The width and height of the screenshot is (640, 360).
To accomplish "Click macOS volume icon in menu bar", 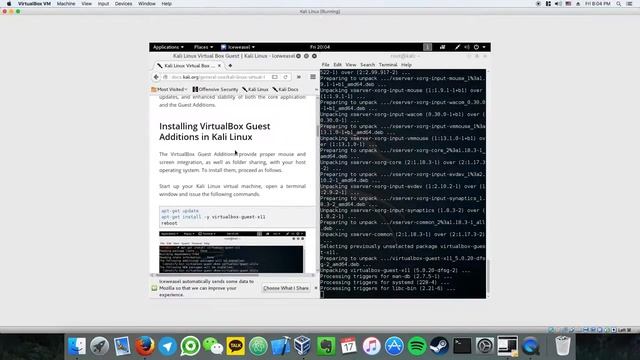I will 558,4.
